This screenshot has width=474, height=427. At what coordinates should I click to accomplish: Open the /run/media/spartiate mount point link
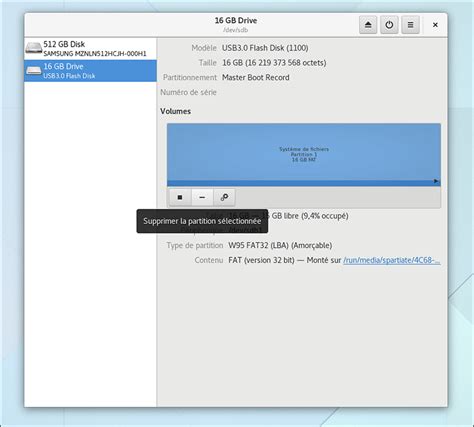(392, 260)
